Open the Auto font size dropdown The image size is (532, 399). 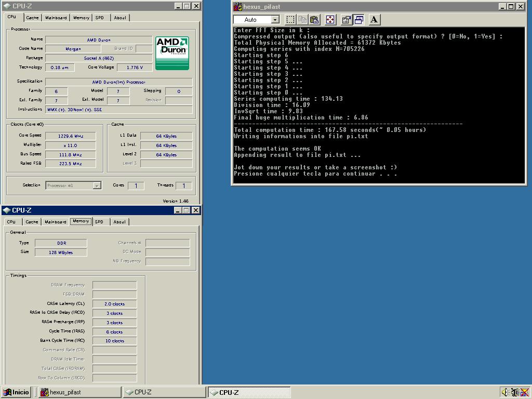click(x=275, y=20)
